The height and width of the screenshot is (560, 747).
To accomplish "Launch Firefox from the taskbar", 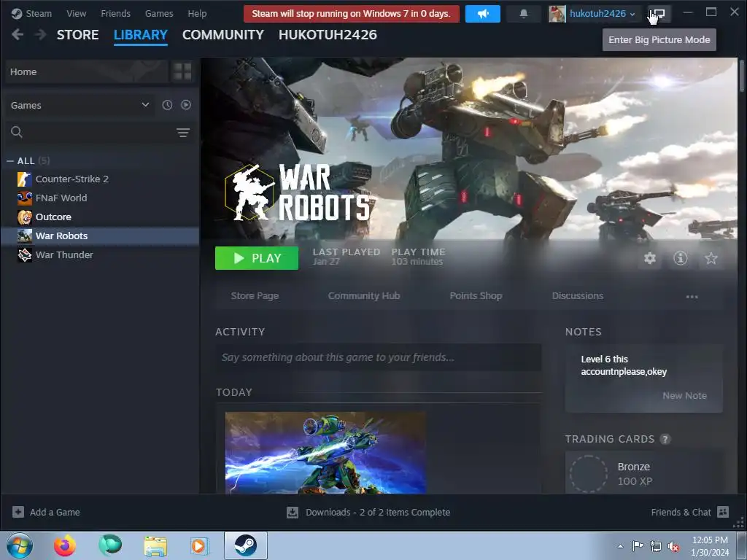I will 65,545.
